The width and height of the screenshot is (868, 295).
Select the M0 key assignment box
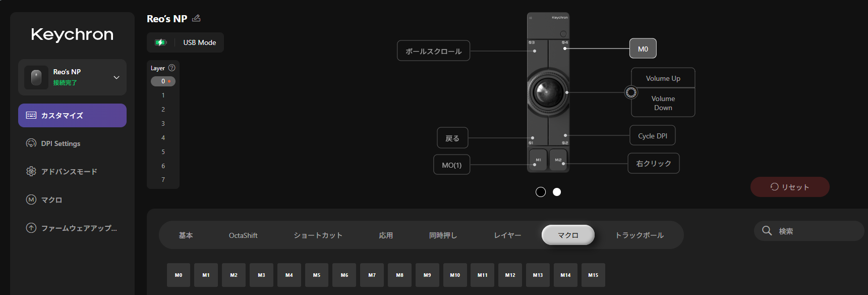[x=643, y=49]
